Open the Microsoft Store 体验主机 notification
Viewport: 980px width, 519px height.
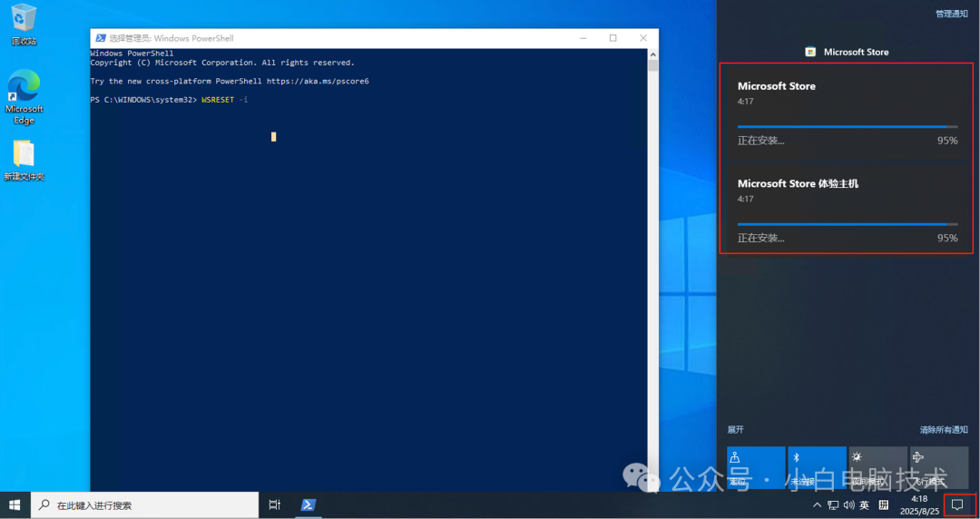[x=847, y=207]
